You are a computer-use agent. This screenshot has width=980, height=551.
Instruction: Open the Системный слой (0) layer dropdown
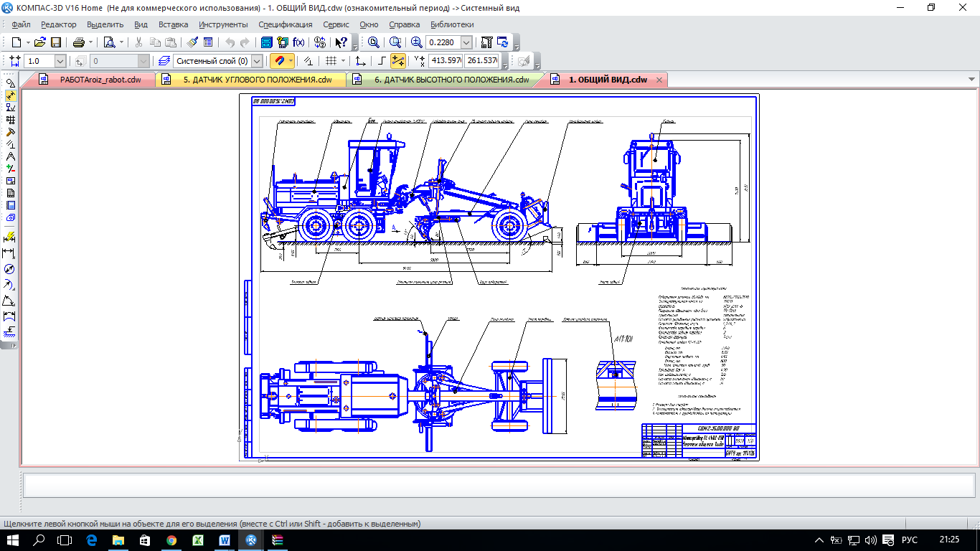pos(258,61)
